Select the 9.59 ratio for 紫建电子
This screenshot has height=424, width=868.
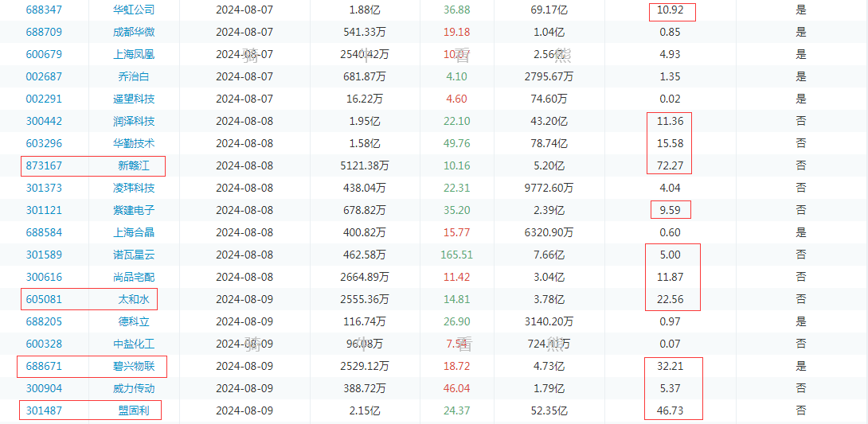670,210
